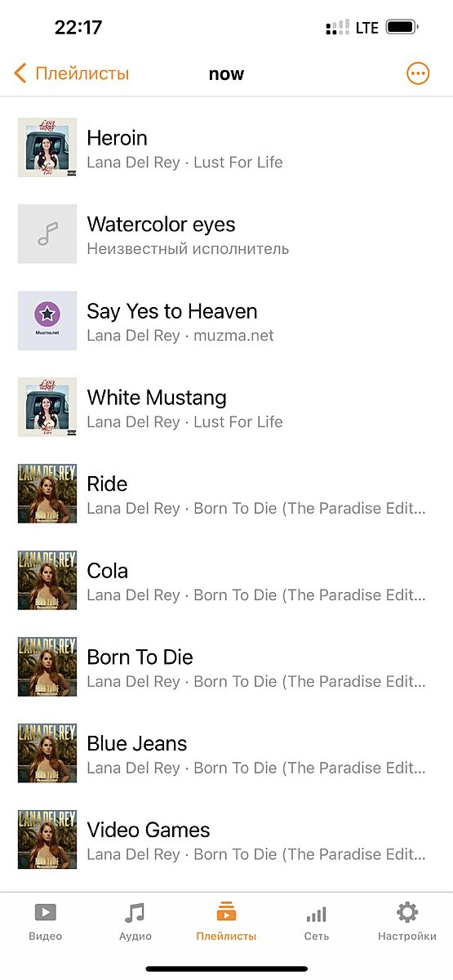Play the Born To Die track
453x980 pixels.
(226, 667)
